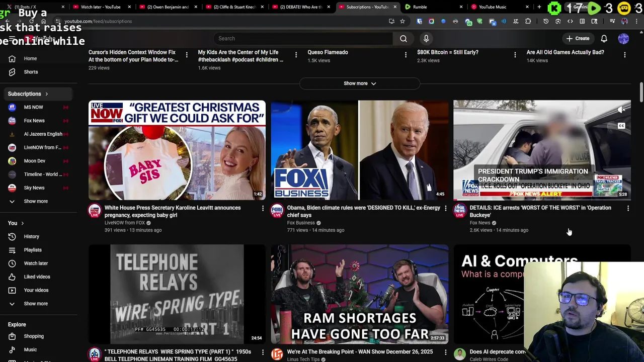This screenshot has height=362, width=644.
Task: Open Al Jazeera English channel
Action: 39,134
